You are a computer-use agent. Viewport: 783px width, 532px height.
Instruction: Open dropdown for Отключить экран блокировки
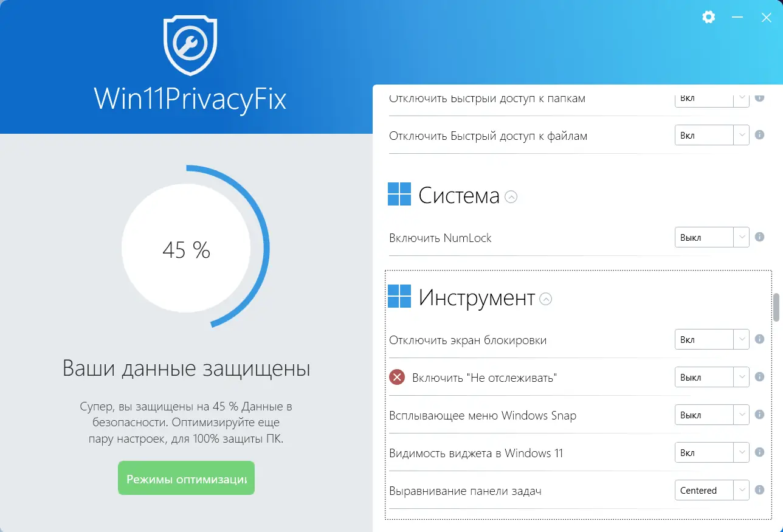point(712,339)
